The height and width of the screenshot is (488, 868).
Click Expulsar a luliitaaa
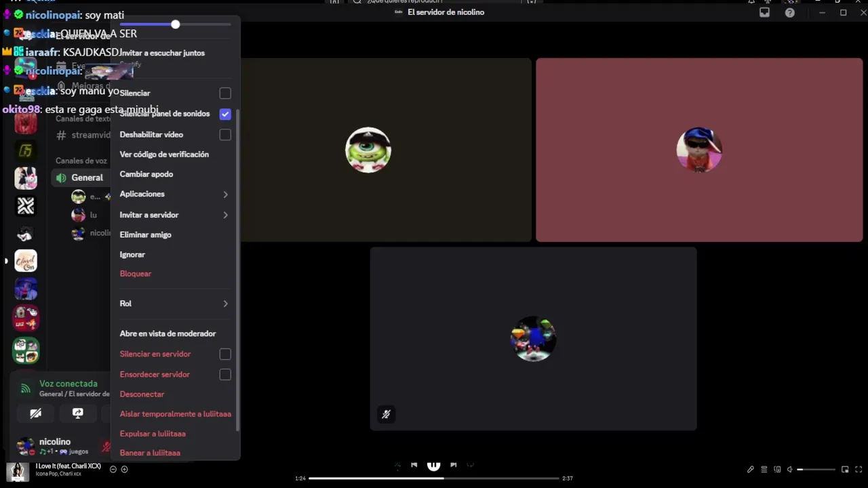point(153,434)
